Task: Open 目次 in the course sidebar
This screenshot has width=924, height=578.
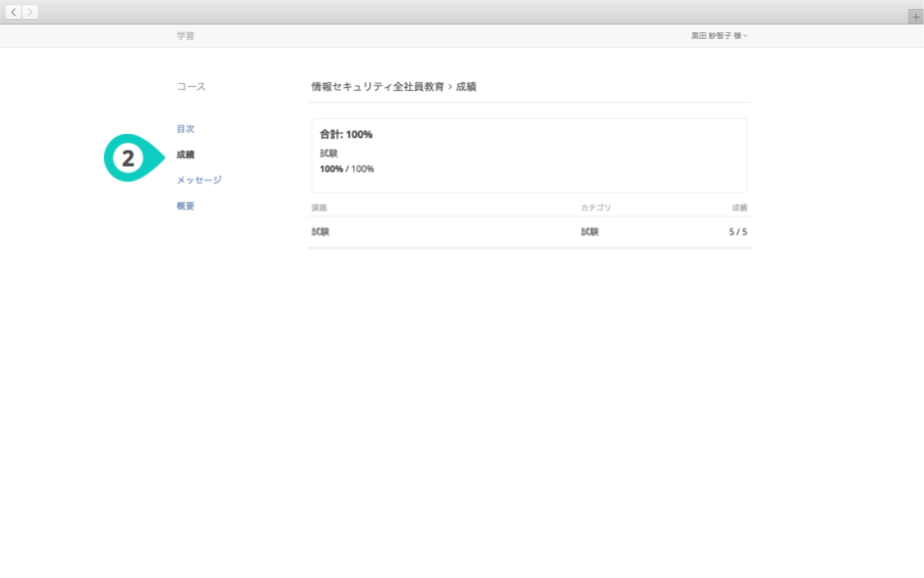Action: coord(186,129)
